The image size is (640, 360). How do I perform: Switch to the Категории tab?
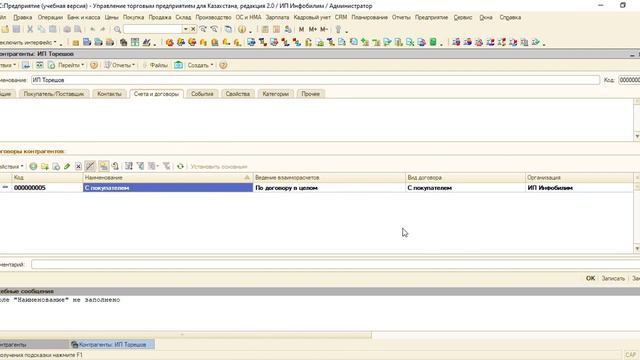tap(276, 94)
